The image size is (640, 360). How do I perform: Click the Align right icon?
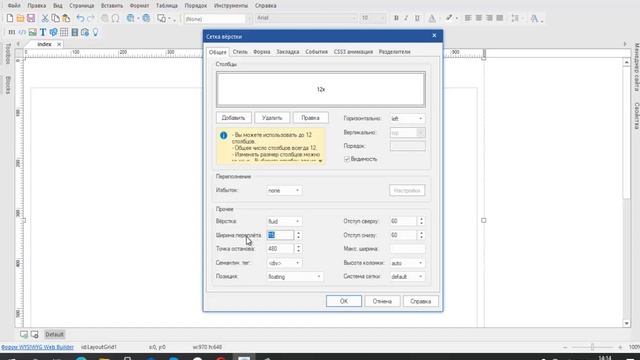[489, 18]
